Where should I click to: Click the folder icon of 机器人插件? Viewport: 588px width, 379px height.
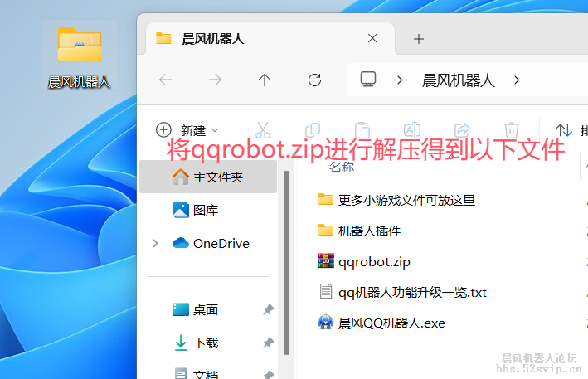pyautogui.click(x=325, y=230)
